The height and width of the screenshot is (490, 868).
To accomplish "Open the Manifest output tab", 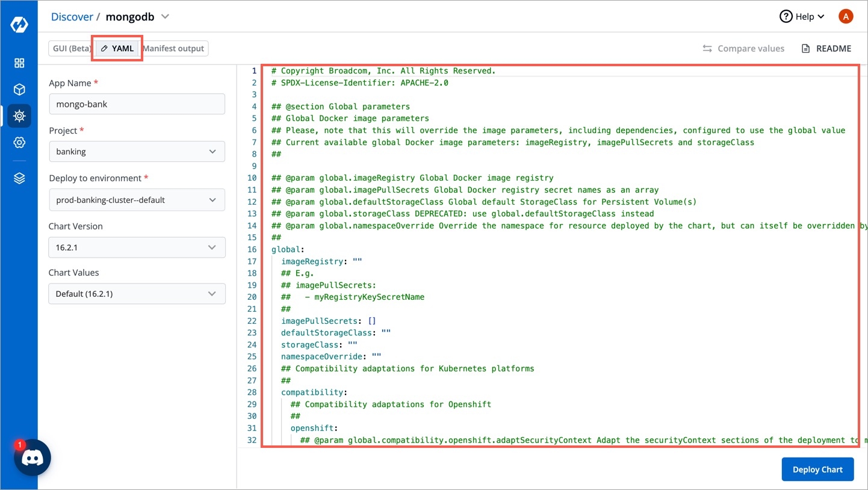I will pyautogui.click(x=173, y=48).
